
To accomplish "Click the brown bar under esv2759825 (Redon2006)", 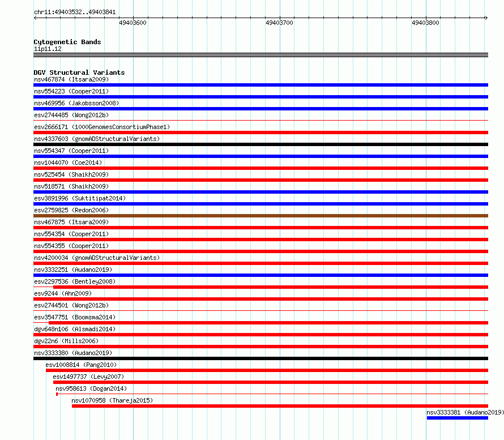I will point(260,216).
